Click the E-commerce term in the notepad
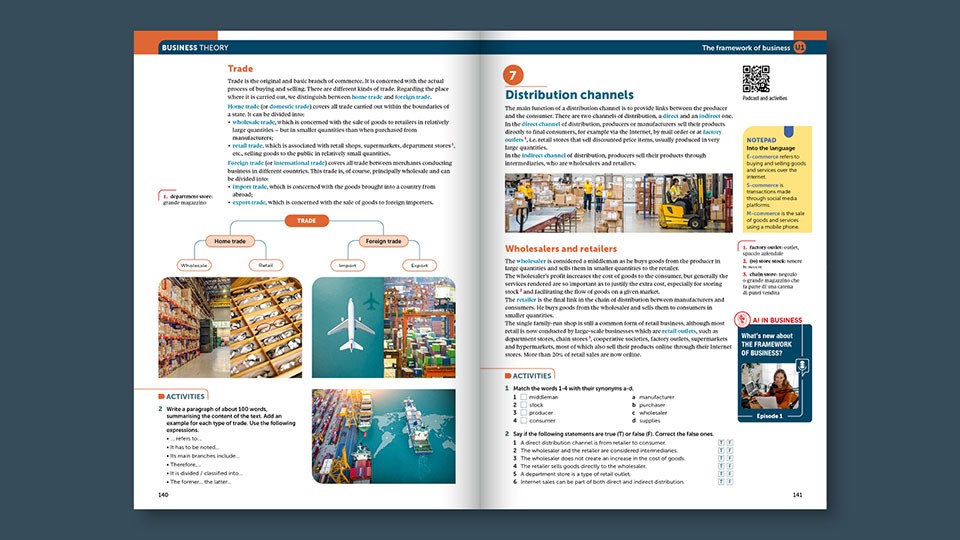 (762, 157)
